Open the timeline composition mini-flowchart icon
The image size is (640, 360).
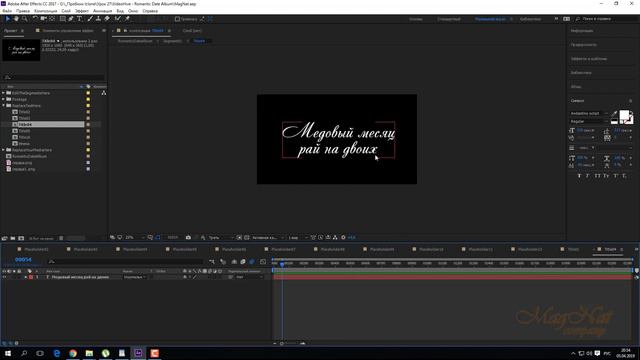pos(211,262)
